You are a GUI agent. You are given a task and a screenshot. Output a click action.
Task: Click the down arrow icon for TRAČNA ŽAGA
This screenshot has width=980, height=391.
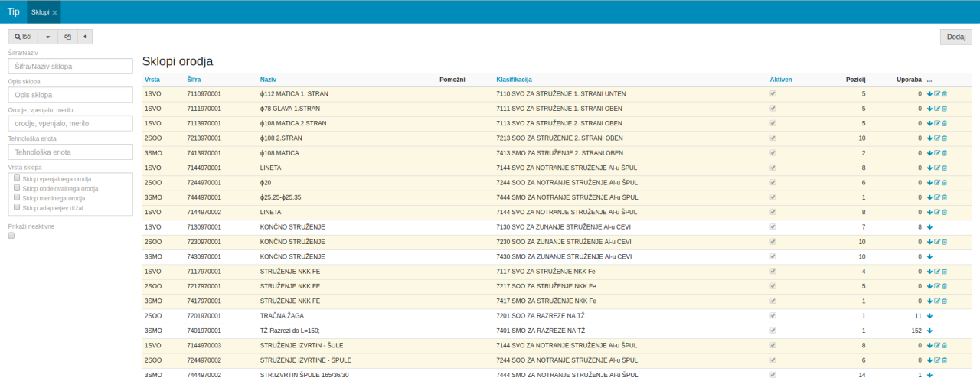[929, 316]
